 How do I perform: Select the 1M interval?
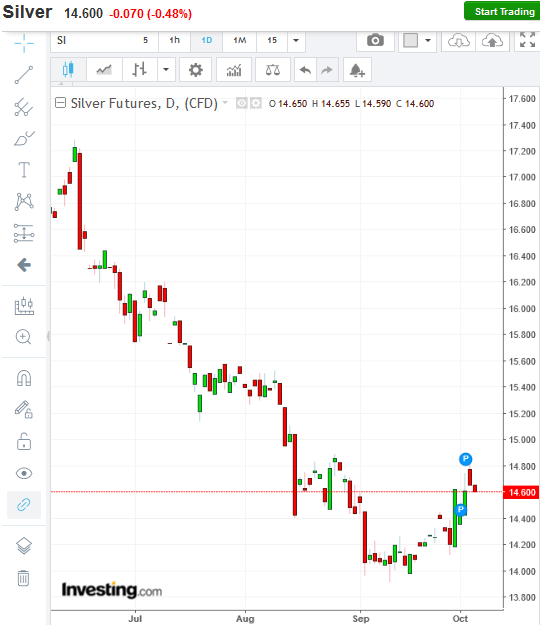tap(240, 40)
